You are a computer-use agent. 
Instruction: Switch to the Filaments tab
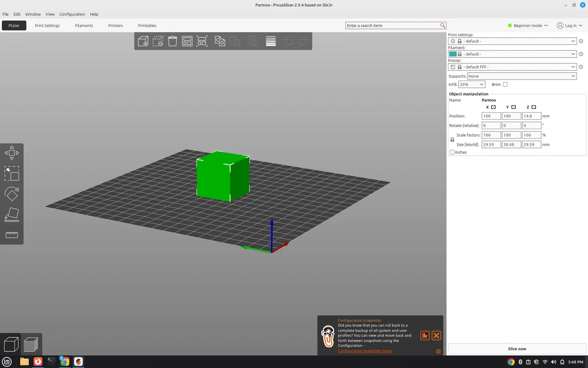84,25
